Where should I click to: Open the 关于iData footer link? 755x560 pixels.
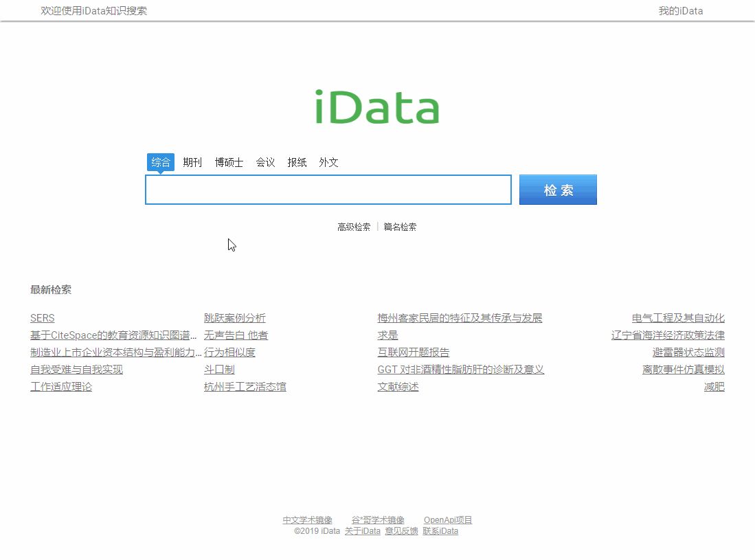(363, 531)
